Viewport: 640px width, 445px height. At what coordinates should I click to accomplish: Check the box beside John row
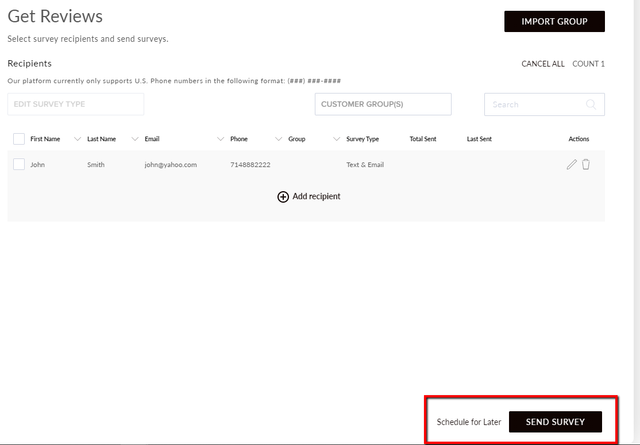[19, 164]
